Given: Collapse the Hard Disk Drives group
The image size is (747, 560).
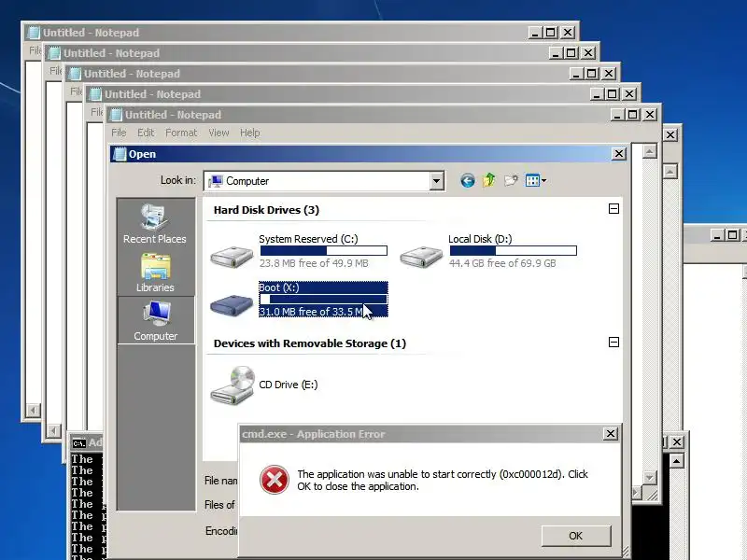Looking at the screenshot, I should pos(613,208).
